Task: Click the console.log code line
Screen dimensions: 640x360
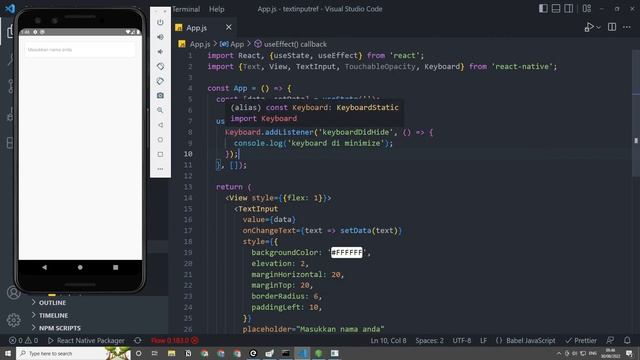Action: click(313, 143)
